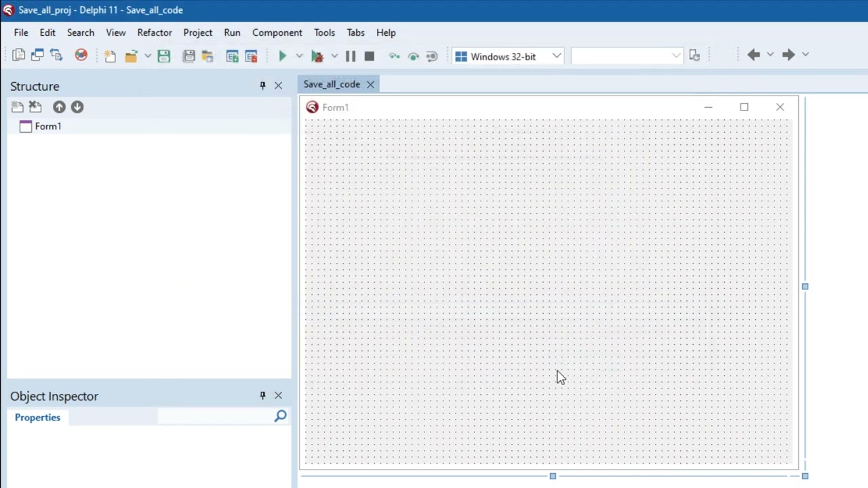Click the Object Inspector search magnifier icon
Image resolution: width=868 pixels, height=488 pixels.
coord(280,416)
